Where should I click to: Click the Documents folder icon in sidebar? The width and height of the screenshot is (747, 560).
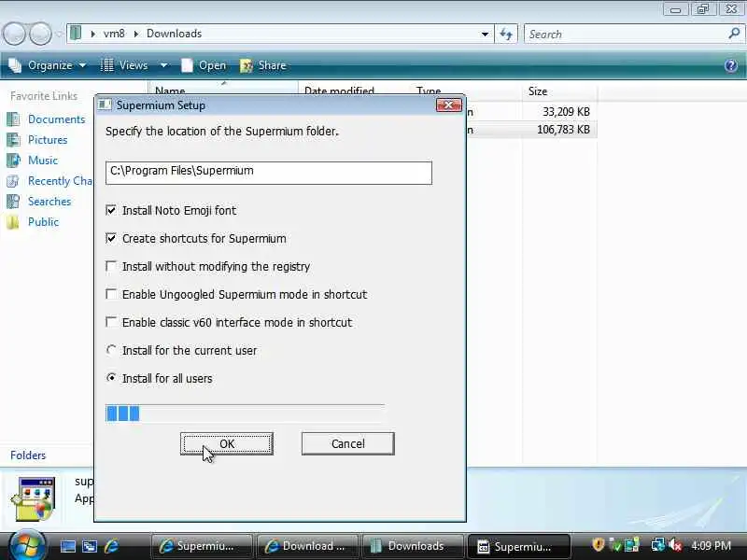point(13,119)
